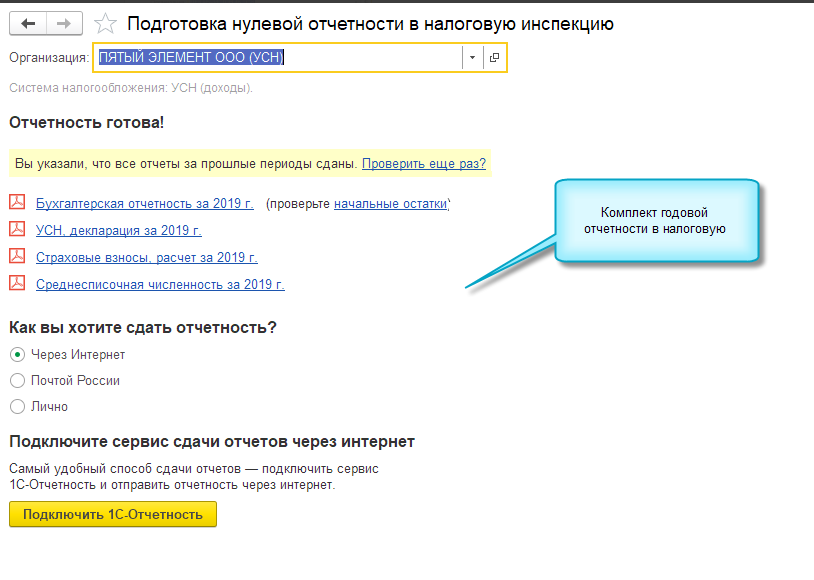Click the Отчетность готова! heading
Image resolution: width=814 pixels, height=580 pixels.
pyautogui.click(x=87, y=123)
